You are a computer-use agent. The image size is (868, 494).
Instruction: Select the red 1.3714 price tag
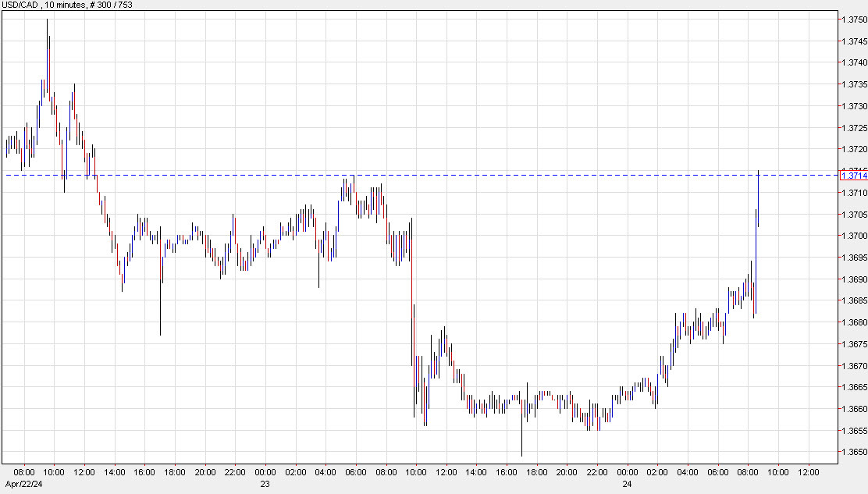pyautogui.click(x=852, y=175)
